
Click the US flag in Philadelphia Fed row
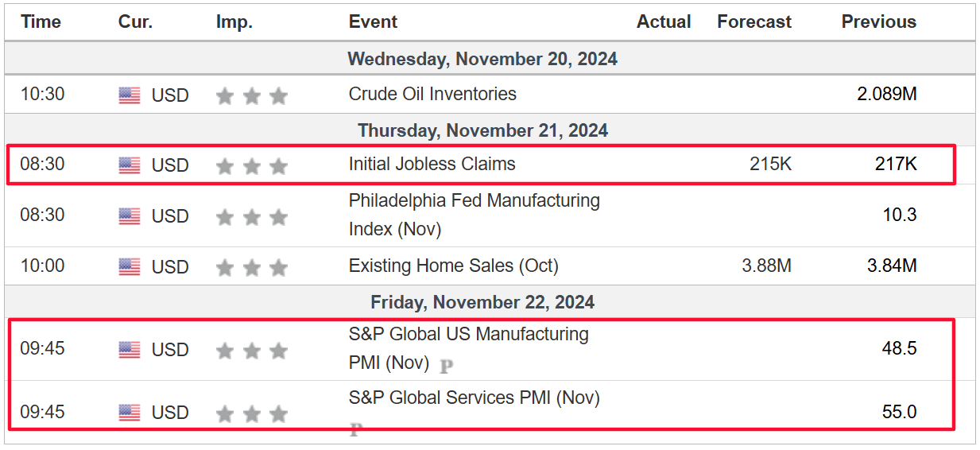click(130, 216)
